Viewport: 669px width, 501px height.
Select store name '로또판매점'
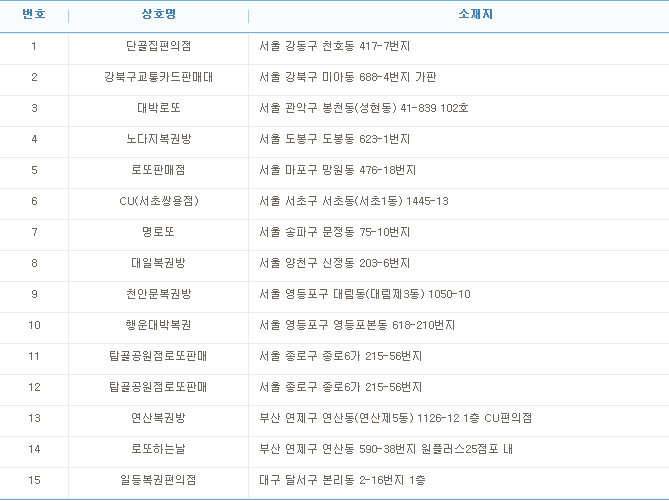click(x=158, y=170)
